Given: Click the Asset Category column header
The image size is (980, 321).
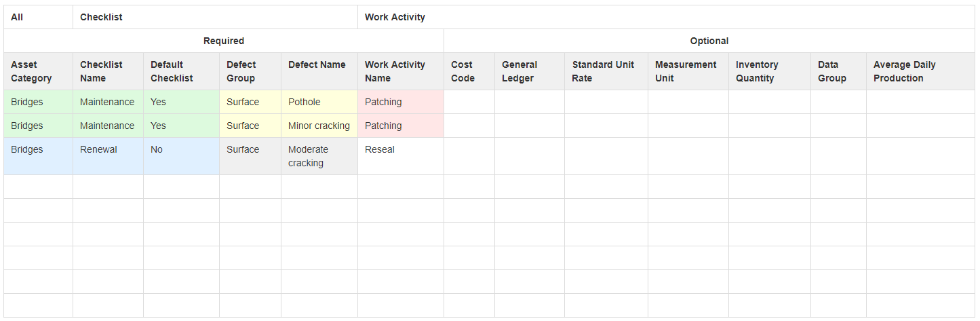Looking at the screenshot, I should point(38,71).
